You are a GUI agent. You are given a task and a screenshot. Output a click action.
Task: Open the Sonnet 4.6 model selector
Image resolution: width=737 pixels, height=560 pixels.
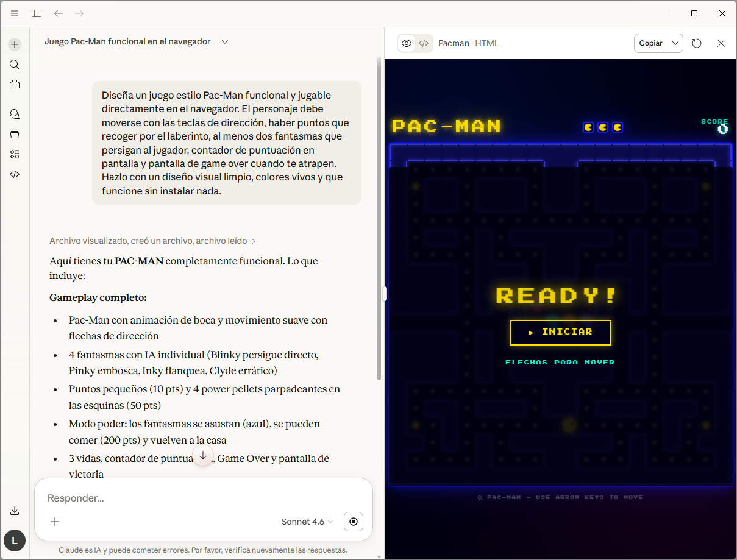pos(307,522)
